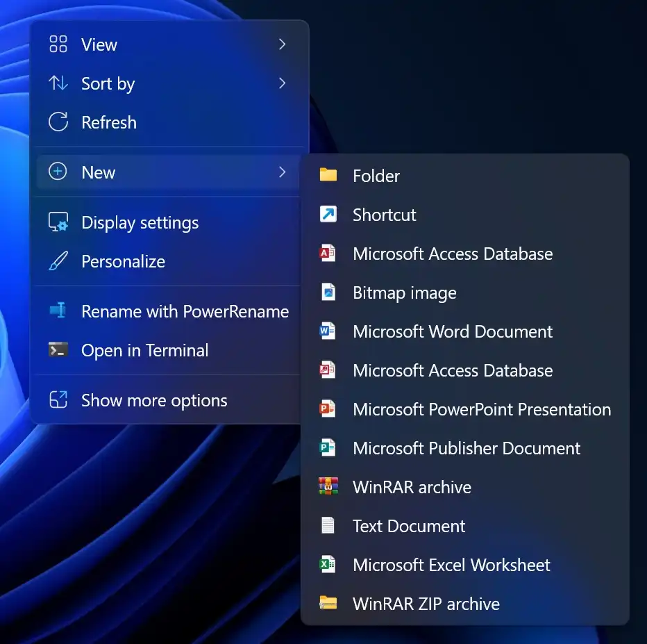The image size is (647, 644).
Task: Click the Show more options icon
Action: (x=58, y=399)
